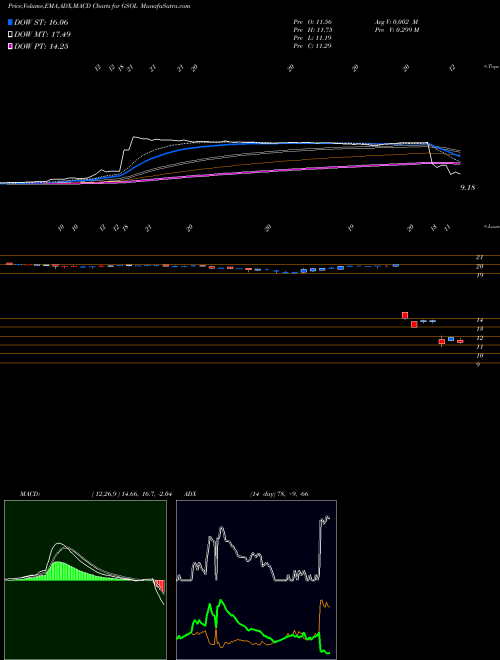Click the red candle near price 13
Image resolution: width=500 pixels, height=660 pixels.
(414, 324)
